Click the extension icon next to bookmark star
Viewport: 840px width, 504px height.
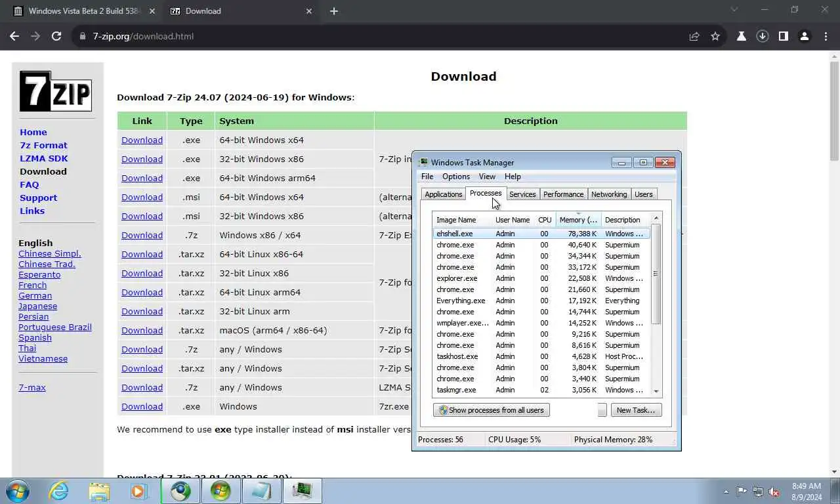click(742, 36)
